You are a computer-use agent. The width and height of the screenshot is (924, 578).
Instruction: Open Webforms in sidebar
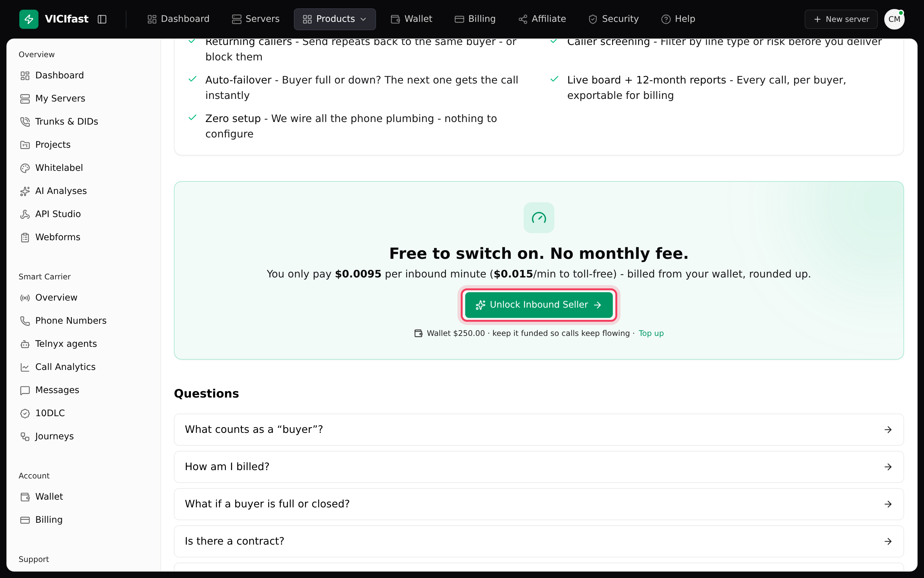[50, 237]
